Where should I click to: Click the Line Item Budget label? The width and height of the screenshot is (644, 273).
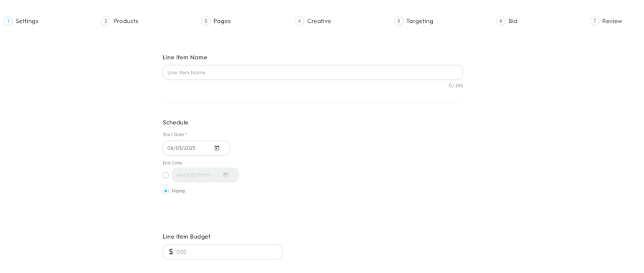coord(187,237)
